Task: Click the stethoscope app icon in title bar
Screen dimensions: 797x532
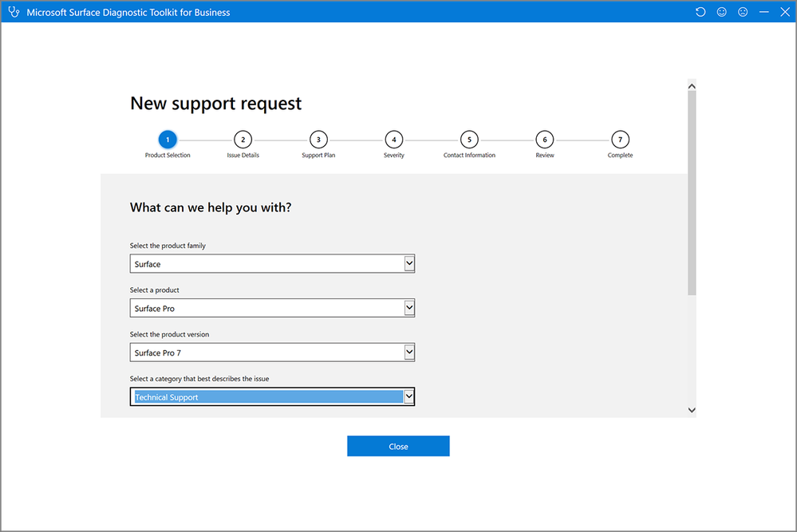Action: (14, 12)
